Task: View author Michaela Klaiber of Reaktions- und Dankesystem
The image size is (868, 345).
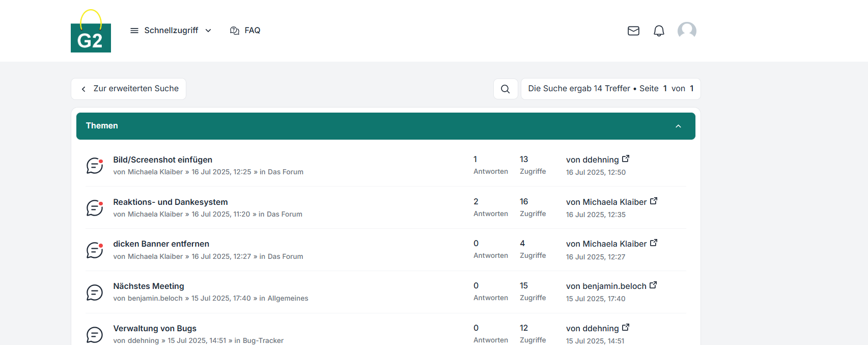Action: pyautogui.click(x=155, y=214)
